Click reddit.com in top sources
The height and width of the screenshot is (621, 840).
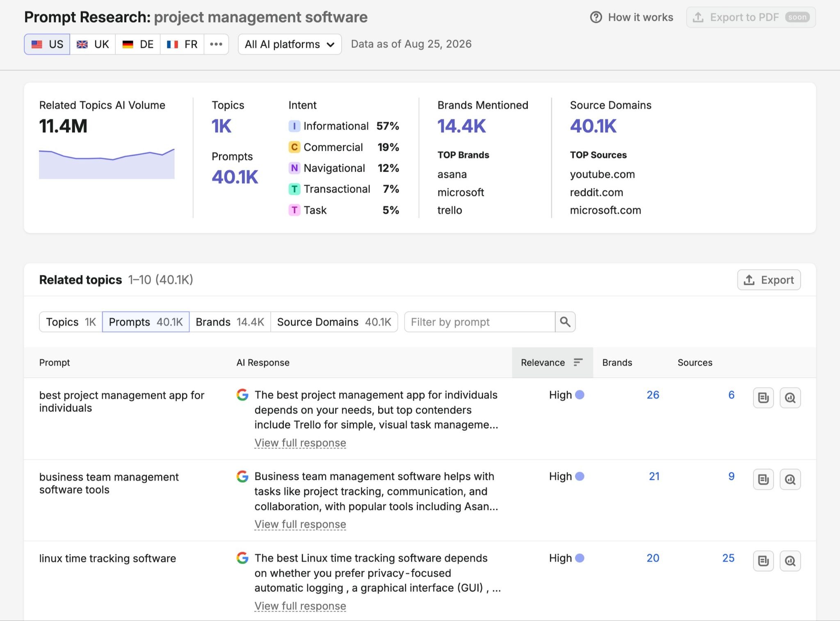[596, 192]
